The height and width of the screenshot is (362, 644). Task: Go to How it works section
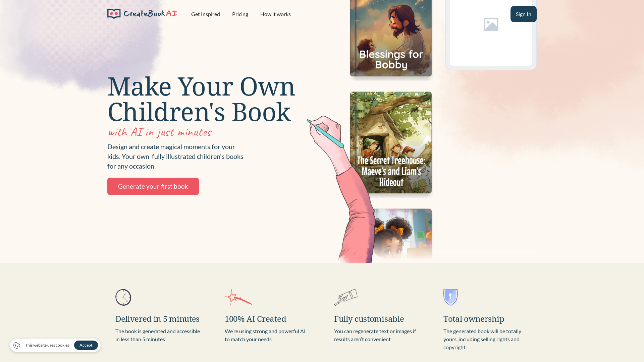click(275, 14)
